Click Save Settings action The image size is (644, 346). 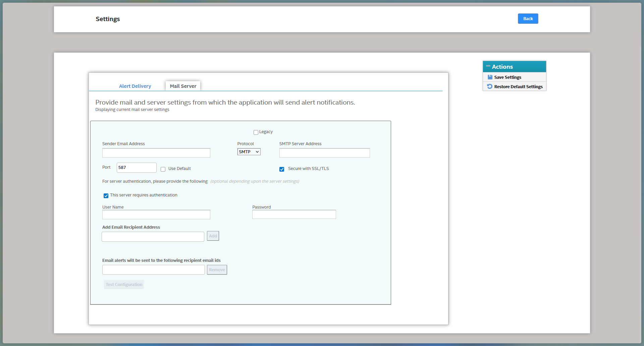click(515, 77)
